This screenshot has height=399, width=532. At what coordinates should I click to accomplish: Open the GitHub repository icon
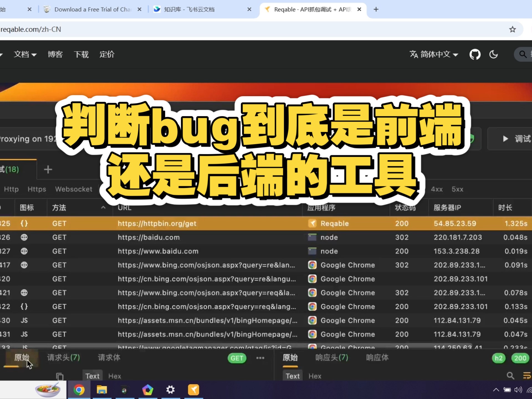pyautogui.click(x=475, y=54)
